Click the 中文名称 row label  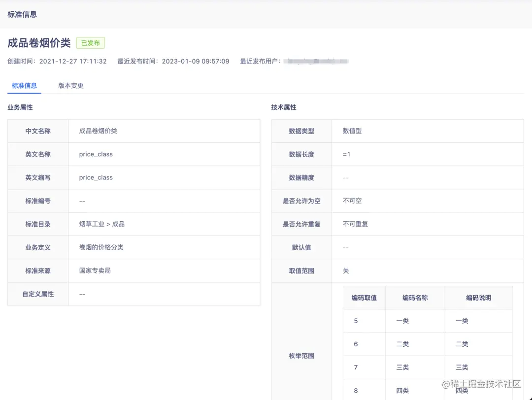coord(38,131)
